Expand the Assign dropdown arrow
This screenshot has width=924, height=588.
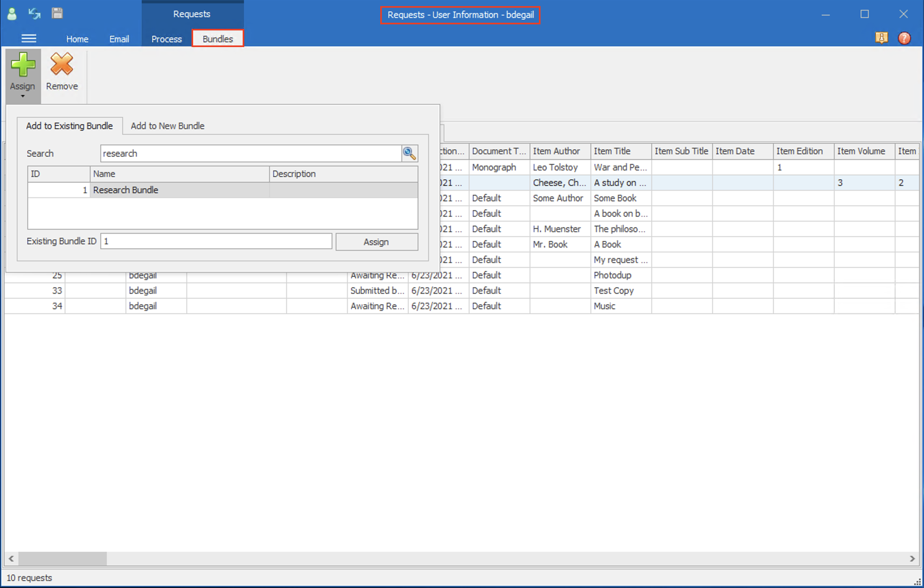click(23, 96)
